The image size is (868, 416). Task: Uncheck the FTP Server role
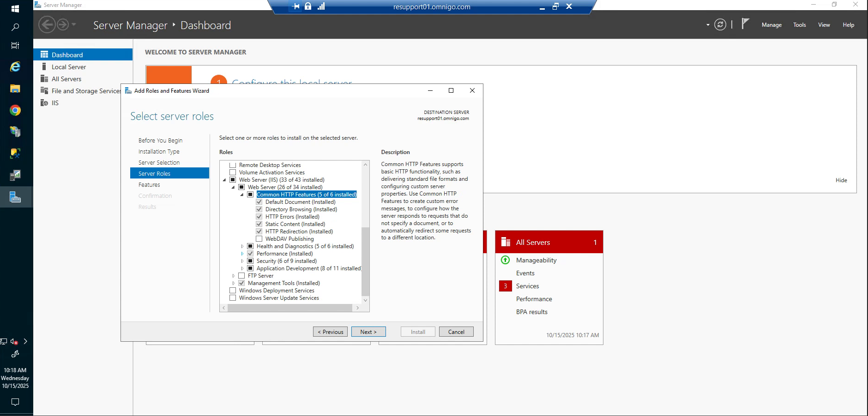tap(241, 275)
